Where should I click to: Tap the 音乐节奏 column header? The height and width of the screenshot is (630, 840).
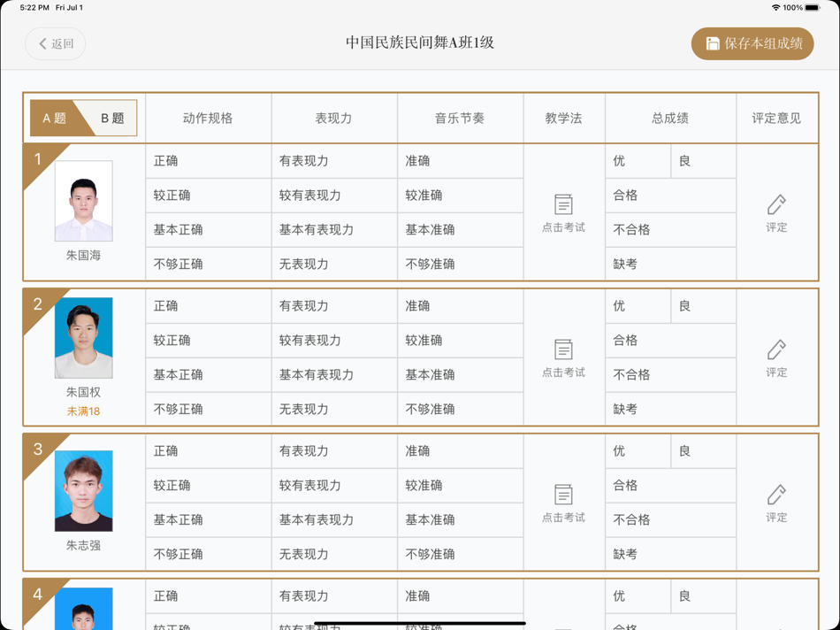[x=460, y=118]
